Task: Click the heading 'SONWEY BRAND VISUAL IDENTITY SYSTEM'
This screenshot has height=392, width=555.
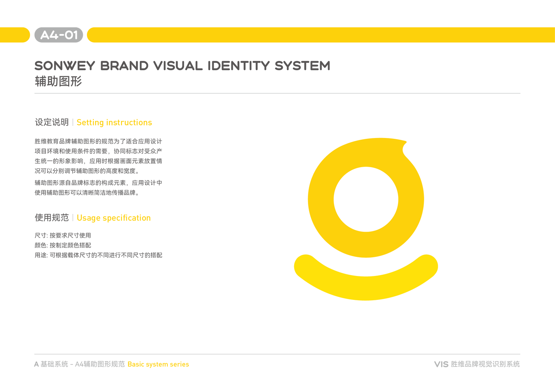Action: 182,66
